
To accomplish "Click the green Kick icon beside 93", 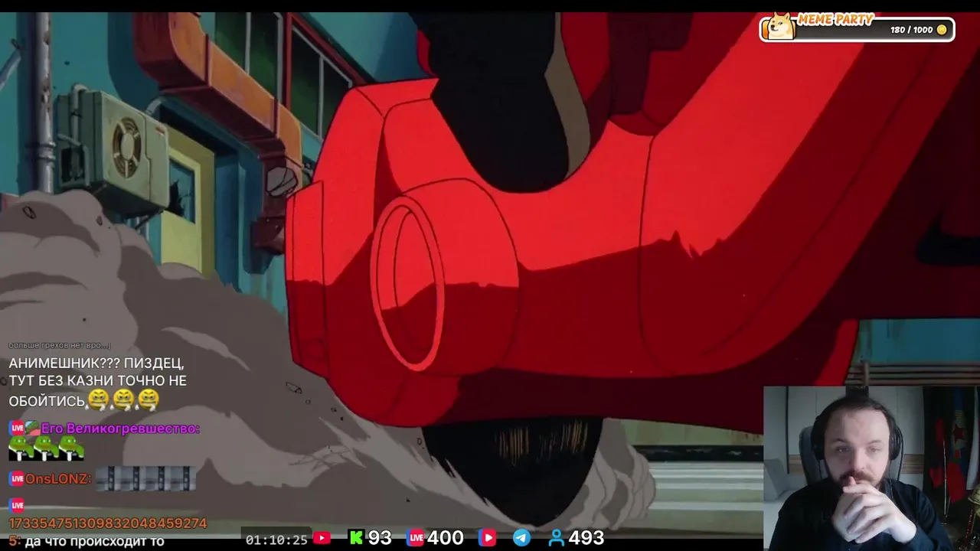I will (356, 538).
